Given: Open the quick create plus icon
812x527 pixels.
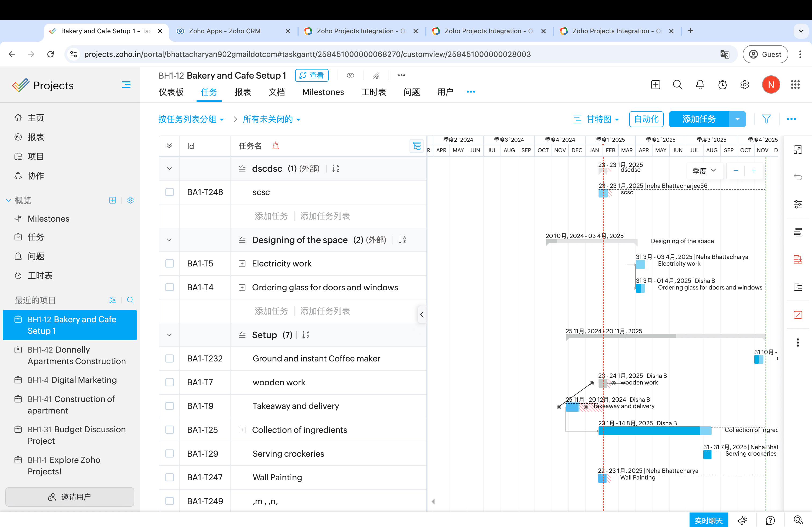Looking at the screenshot, I should tap(655, 85).
